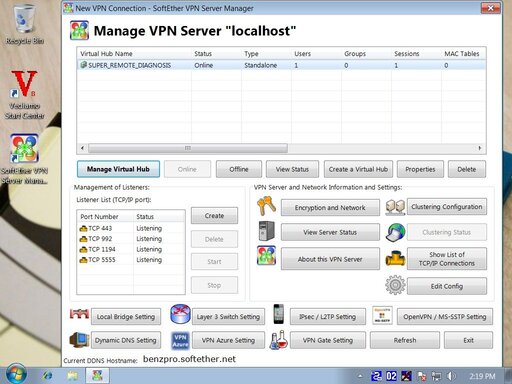
Task: Click the View Server Status button
Action: tap(330, 232)
